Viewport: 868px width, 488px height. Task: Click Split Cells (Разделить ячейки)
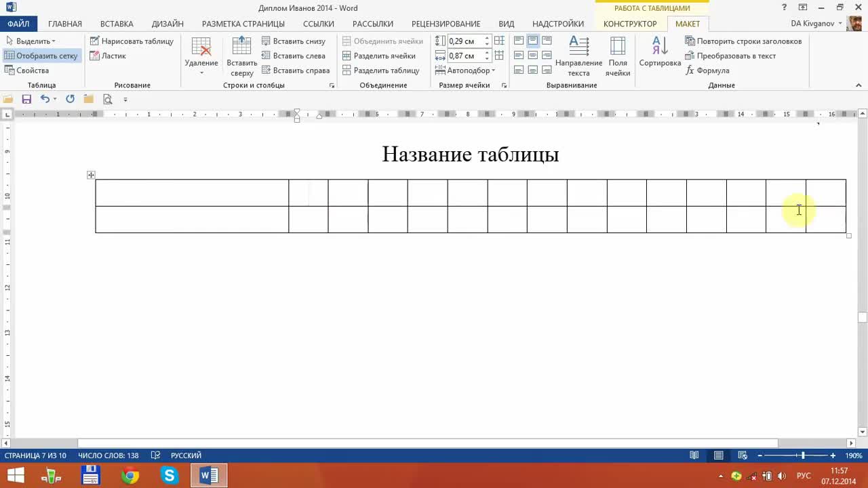click(378, 56)
